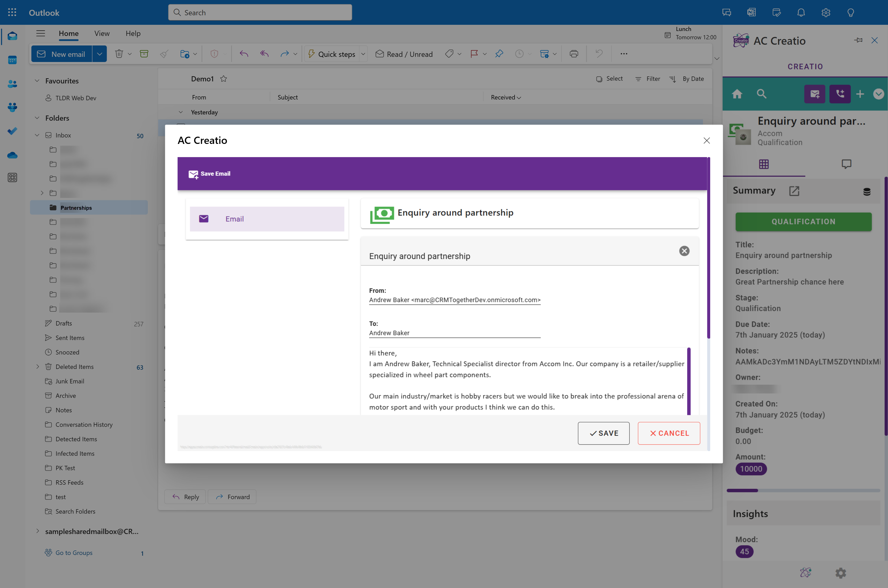Click the save email icon in Creatio toolbar
The width and height of the screenshot is (888, 588).
[x=814, y=94]
